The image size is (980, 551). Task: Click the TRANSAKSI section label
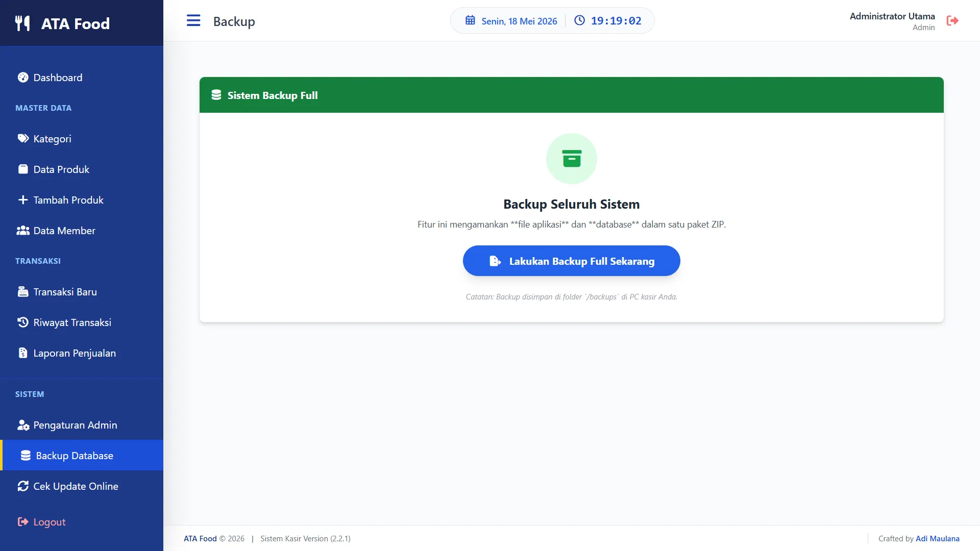38,261
